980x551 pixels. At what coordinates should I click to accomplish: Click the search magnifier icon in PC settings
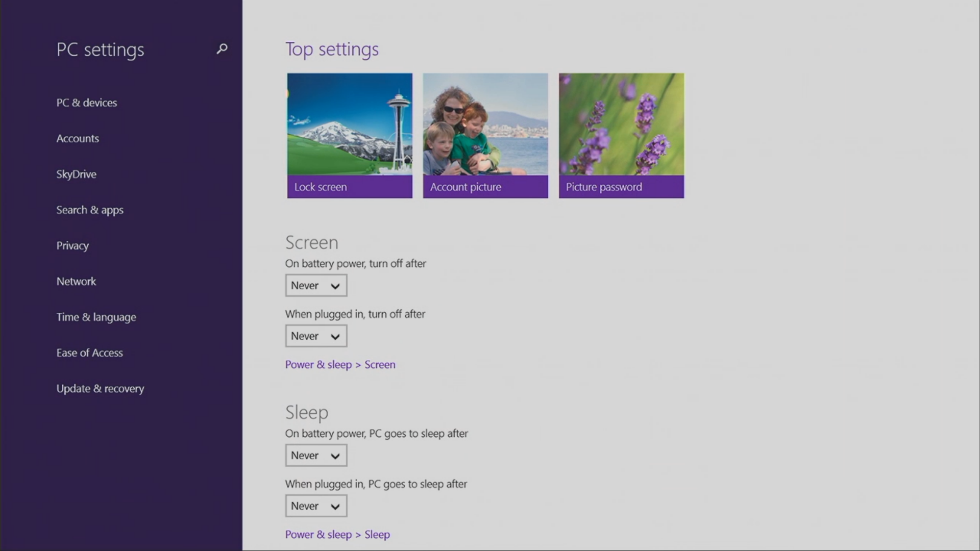click(x=222, y=49)
